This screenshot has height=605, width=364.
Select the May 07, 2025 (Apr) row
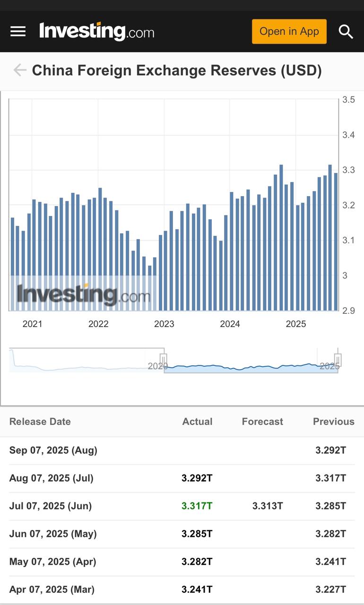[x=182, y=562]
